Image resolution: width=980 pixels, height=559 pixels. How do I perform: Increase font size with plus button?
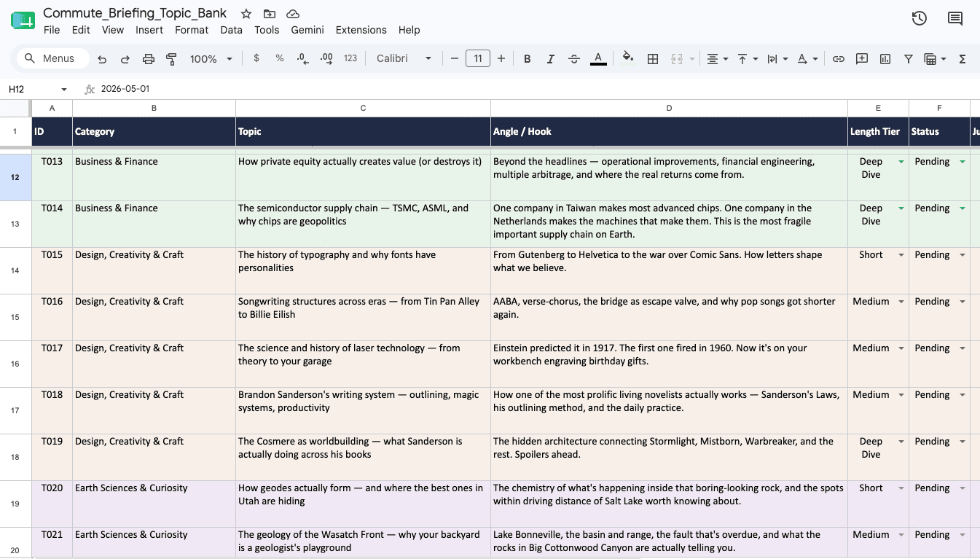point(501,58)
